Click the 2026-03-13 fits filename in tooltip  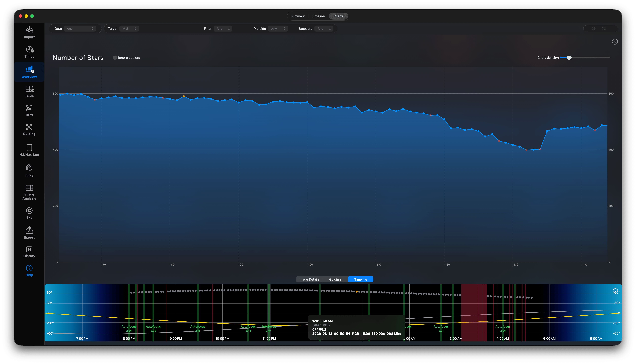tap(357, 334)
